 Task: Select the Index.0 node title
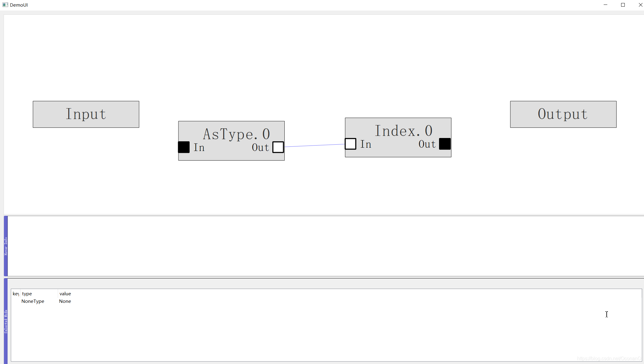click(x=404, y=130)
